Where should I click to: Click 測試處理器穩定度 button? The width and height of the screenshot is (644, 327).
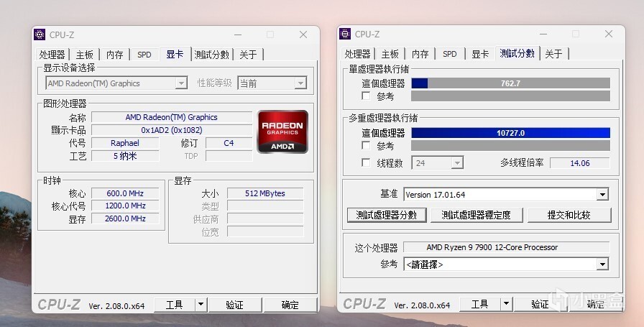point(477,215)
